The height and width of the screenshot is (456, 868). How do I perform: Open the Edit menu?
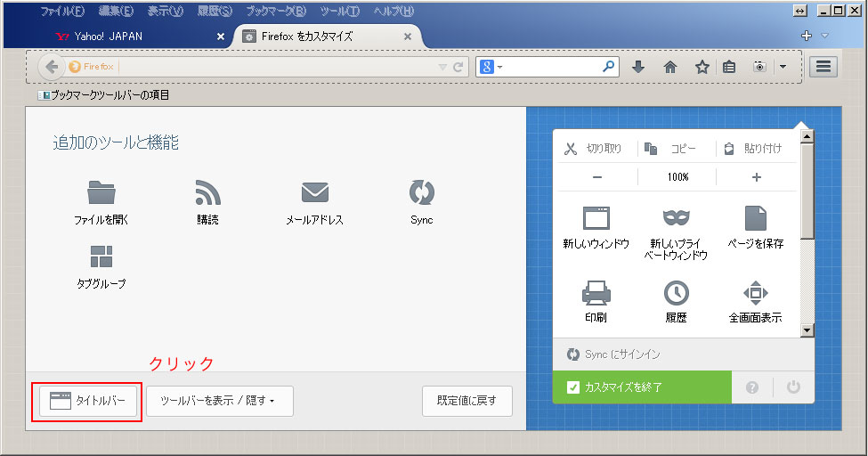(x=117, y=11)
